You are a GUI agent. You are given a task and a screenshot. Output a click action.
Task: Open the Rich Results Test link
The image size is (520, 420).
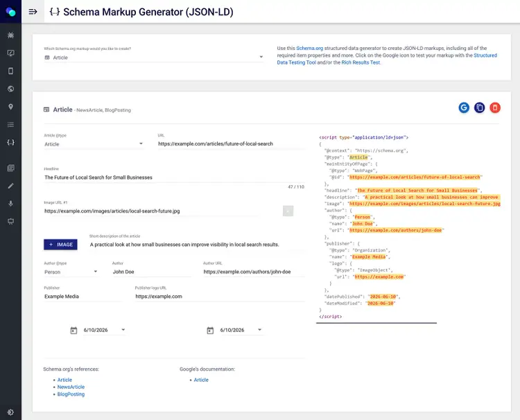pyautogui.click(x=361, y=62)
